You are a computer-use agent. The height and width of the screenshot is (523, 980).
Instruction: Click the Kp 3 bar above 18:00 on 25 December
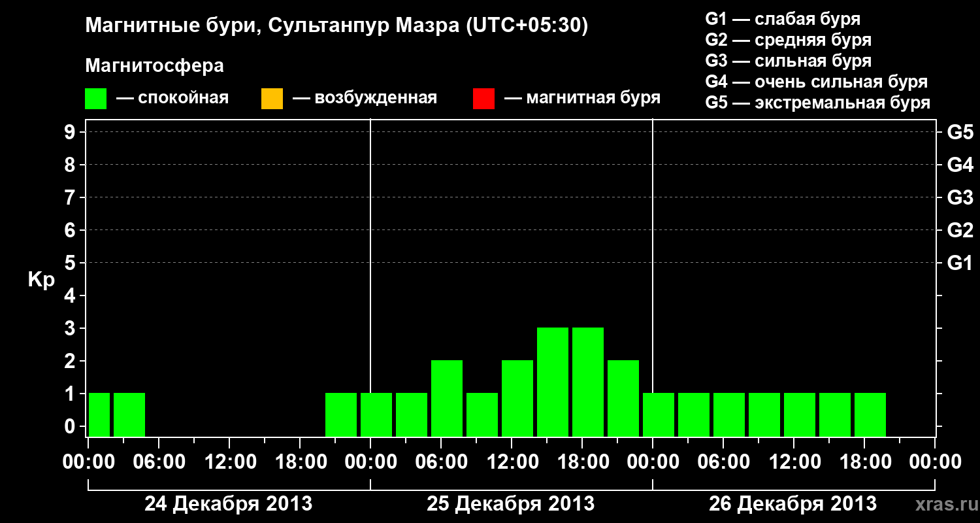588,382
